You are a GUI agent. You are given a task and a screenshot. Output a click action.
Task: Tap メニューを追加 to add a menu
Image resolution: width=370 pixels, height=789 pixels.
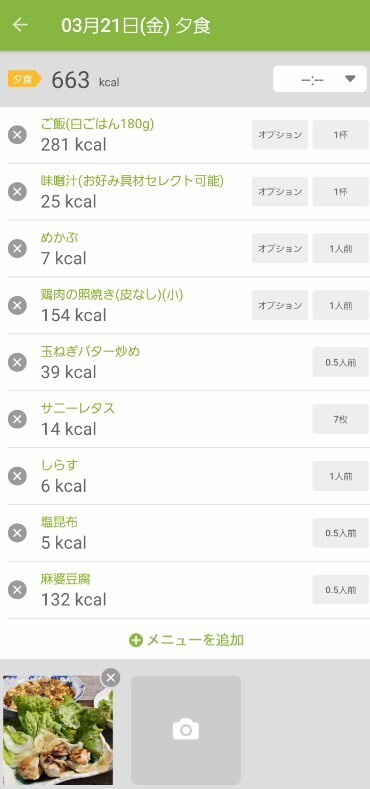tap(186, 640)
